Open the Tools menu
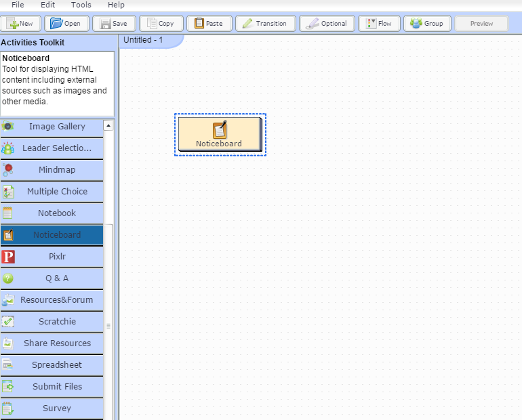522x420 pixels. 81,5
